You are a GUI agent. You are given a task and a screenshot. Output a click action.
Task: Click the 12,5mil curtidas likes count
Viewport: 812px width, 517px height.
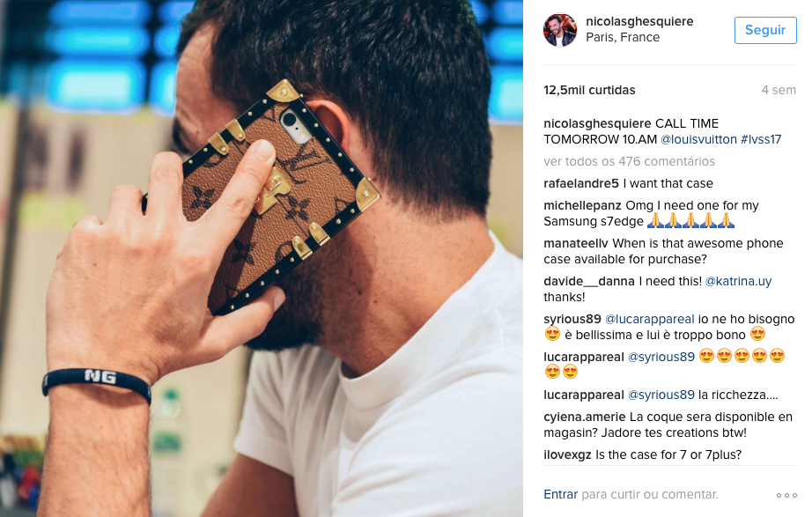click(589, 90)
